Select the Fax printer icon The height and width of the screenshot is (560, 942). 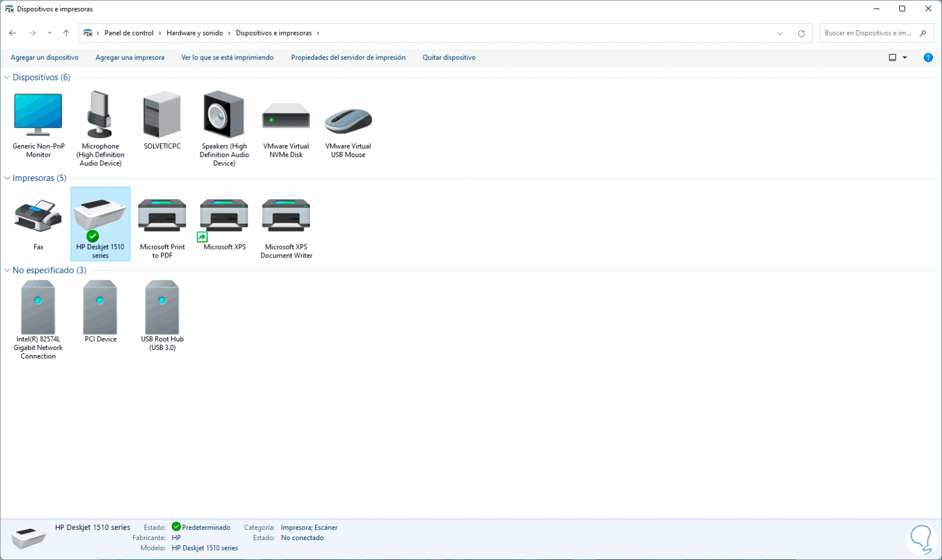click(38, 216)
